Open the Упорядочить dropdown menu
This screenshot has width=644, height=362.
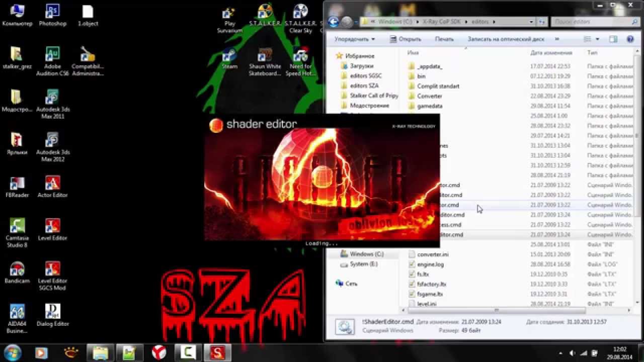pyautogui.click(x=355, y=39)
